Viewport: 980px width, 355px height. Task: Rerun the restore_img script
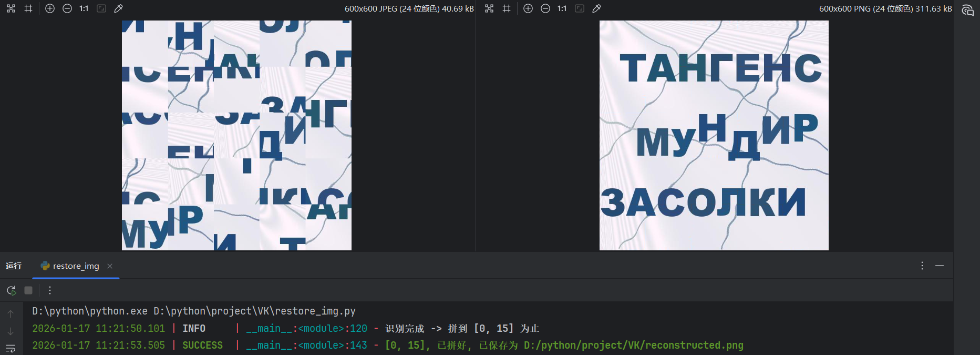[x=11, y=290]
